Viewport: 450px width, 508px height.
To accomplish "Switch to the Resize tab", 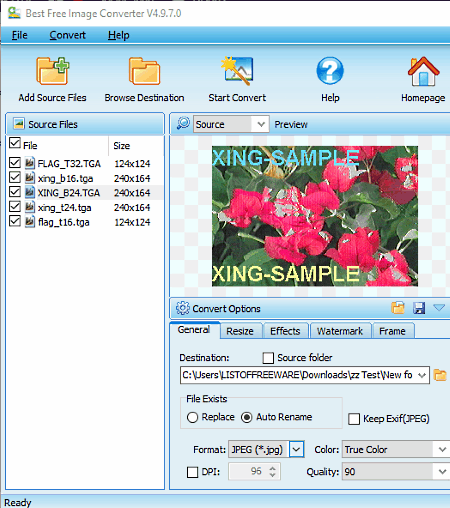I will pos(240,331).
